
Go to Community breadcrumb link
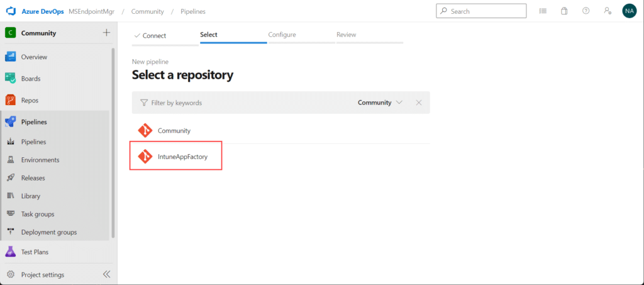[147, 11]
